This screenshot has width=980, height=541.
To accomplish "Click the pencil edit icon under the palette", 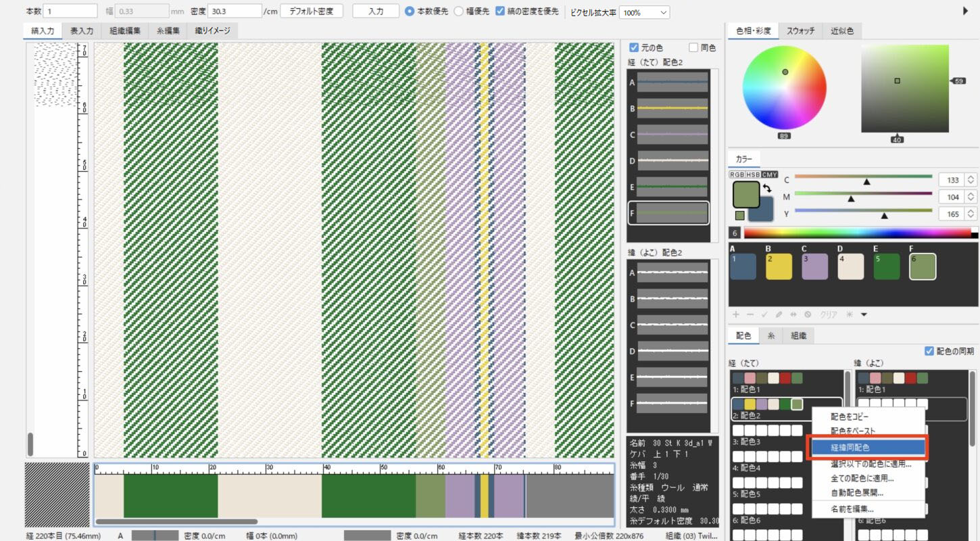I will [x=779, y=314].
